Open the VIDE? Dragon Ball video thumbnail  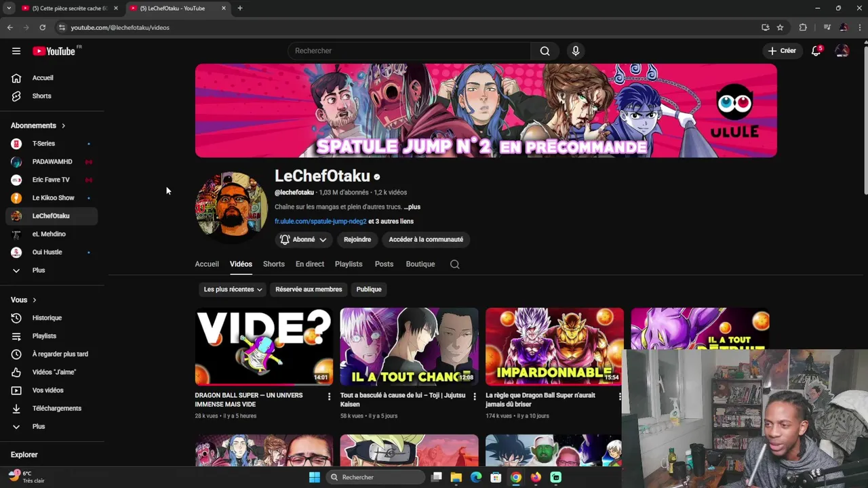(x=264, y=346)
